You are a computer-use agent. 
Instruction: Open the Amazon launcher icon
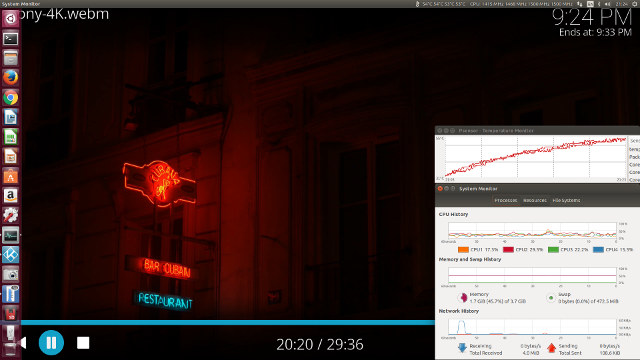tap(11, 196)
